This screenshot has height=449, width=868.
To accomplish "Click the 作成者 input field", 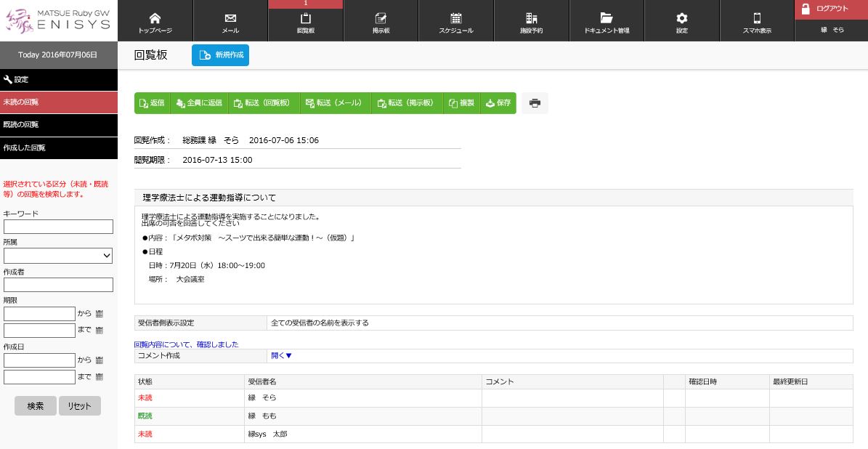I will pyautogui.click(x=58, y=285).
